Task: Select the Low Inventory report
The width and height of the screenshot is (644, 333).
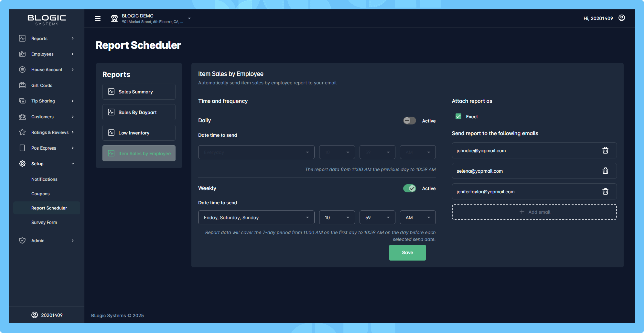Action: (x=139, y=133)
